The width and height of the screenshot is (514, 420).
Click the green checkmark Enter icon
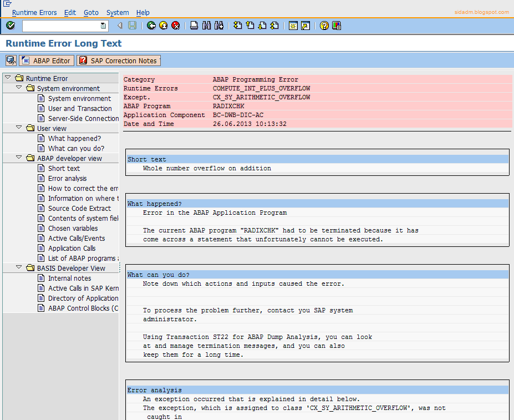pyautogui.click(x=11, y=26)
